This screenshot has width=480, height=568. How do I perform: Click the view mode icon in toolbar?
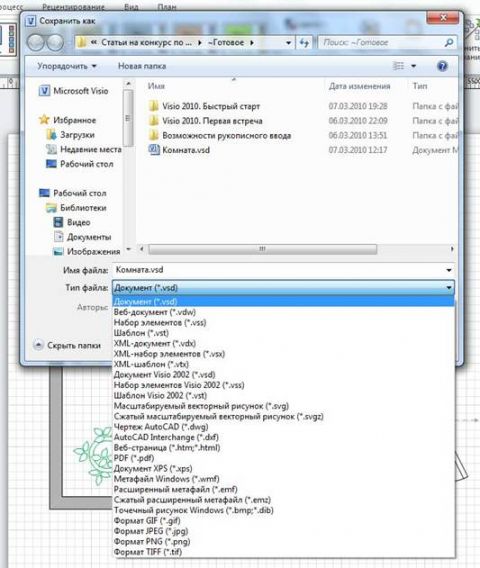(x=398, y=66)
